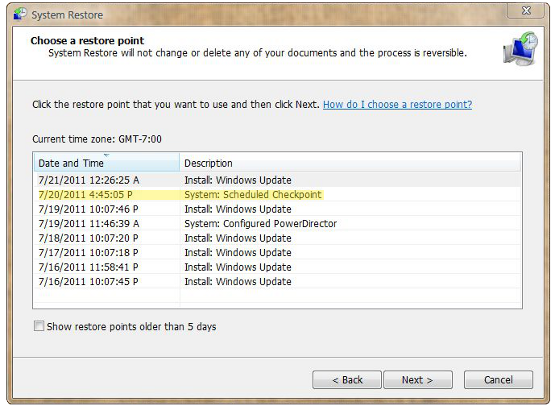Open How do I choose a restore point link

pyautogui.click(x=397, y=104)
